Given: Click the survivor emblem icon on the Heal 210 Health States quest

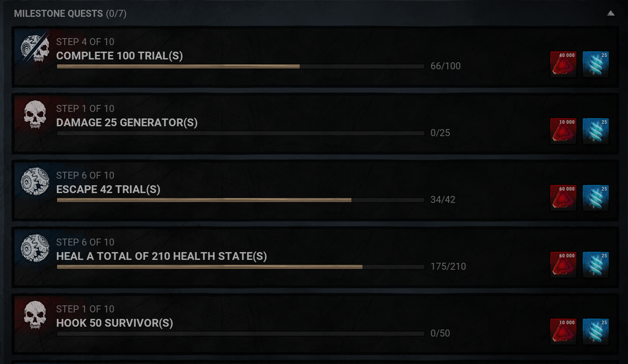Looking at the screenshot, I should point(35,249).
